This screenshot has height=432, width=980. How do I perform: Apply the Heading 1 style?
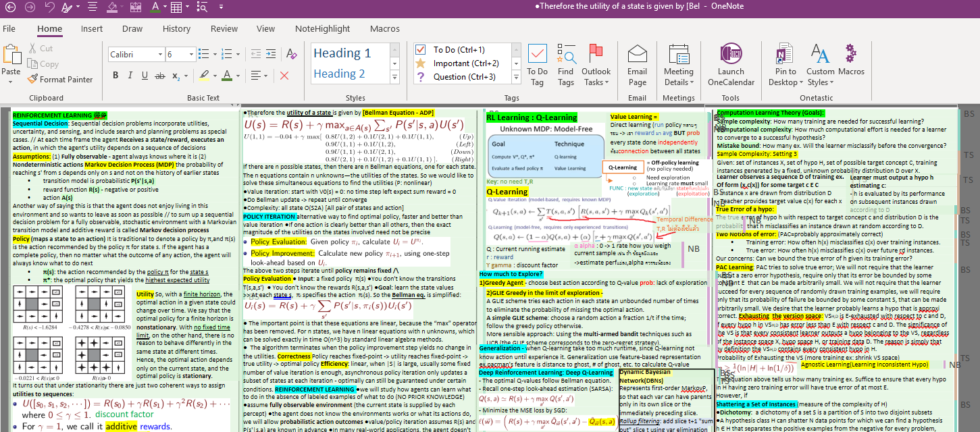[x=342, y=51]
